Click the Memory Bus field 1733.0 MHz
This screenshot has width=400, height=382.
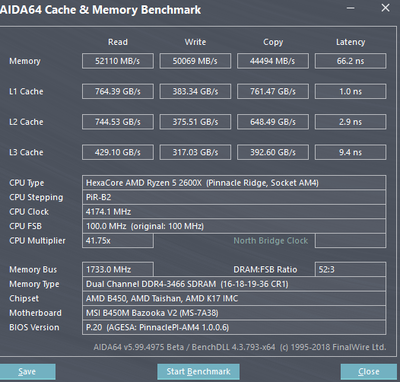point(118,269)
